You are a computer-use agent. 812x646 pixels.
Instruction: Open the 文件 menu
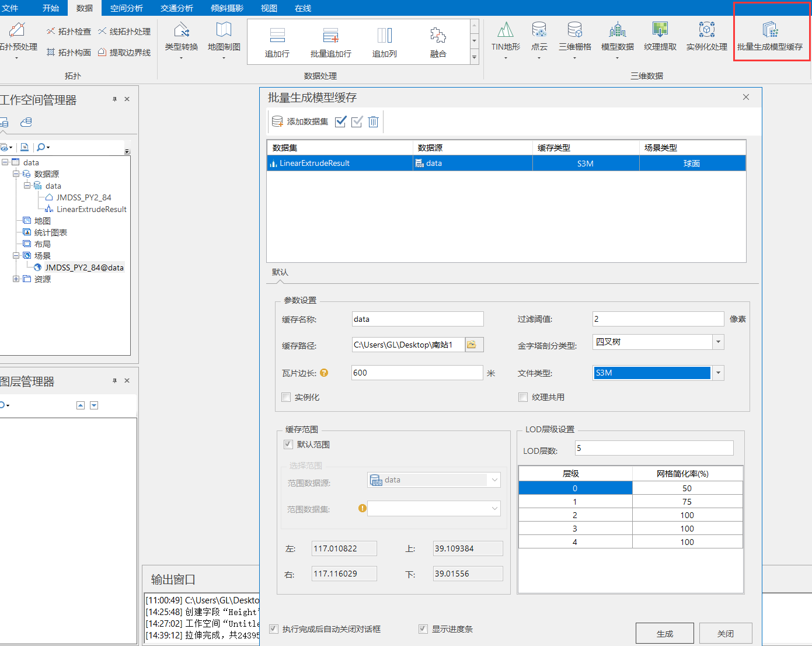pos(9,8)
